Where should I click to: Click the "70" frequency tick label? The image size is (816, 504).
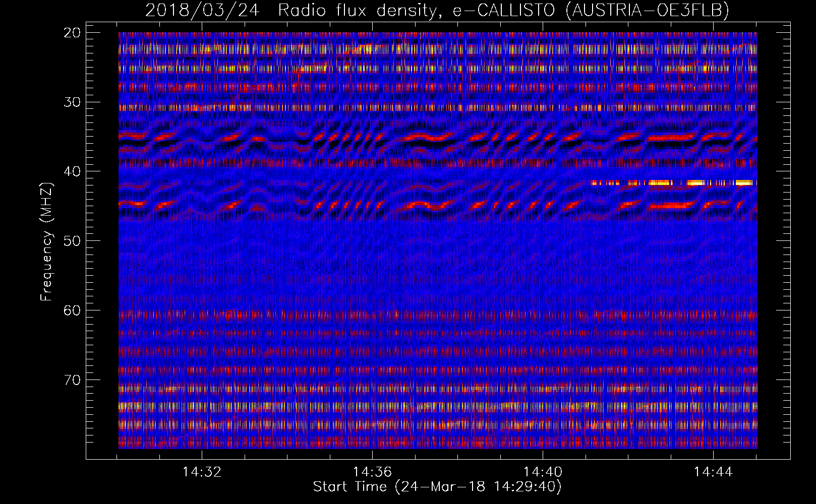(x=73, y=380)
